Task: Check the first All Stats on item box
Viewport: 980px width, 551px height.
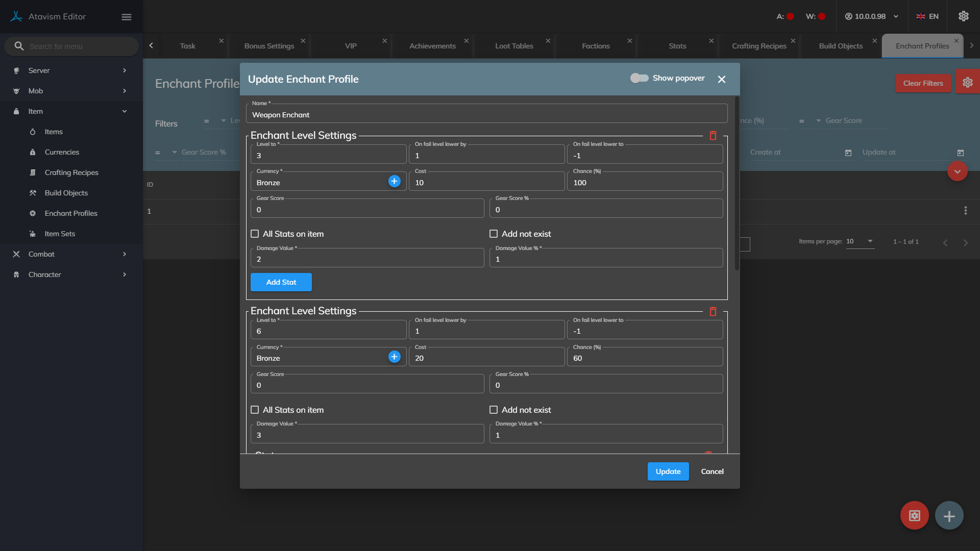Action: click(x=255, y=234)
